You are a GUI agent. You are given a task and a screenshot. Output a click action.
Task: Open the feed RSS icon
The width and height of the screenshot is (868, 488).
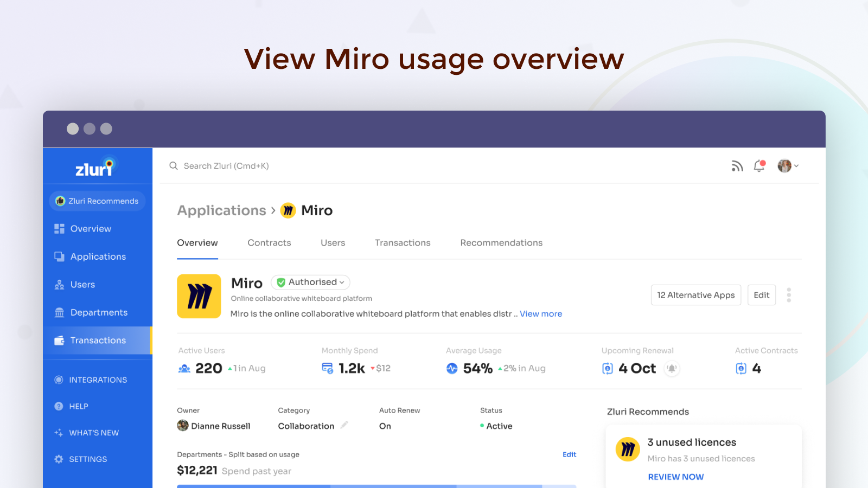click(x=737, y=166)
